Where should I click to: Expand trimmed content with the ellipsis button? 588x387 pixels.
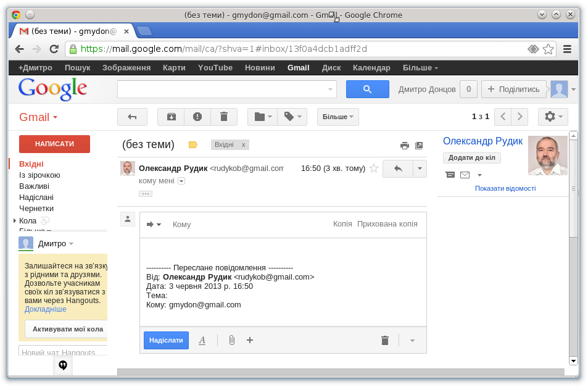pos(146,194)
